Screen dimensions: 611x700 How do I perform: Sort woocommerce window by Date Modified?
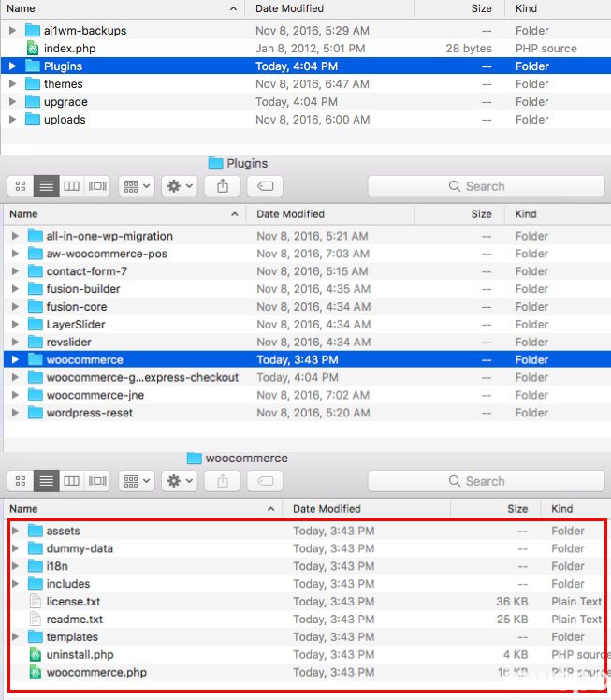366,508
